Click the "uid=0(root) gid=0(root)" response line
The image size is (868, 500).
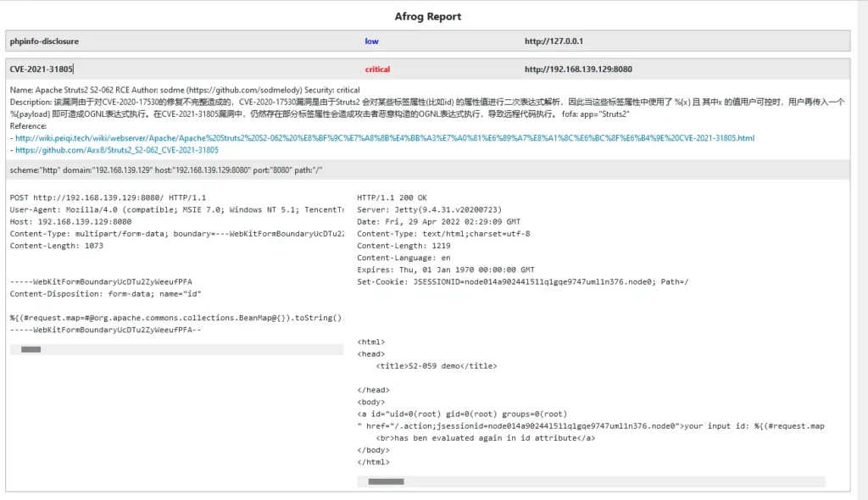pyautogui.click(x=462, y=414)
